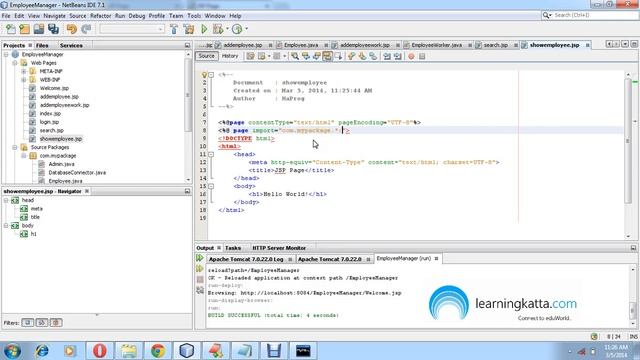Viewport: 640px width, 360px height.
Task: Collapse the head node in Navigator
Action: 6,200
